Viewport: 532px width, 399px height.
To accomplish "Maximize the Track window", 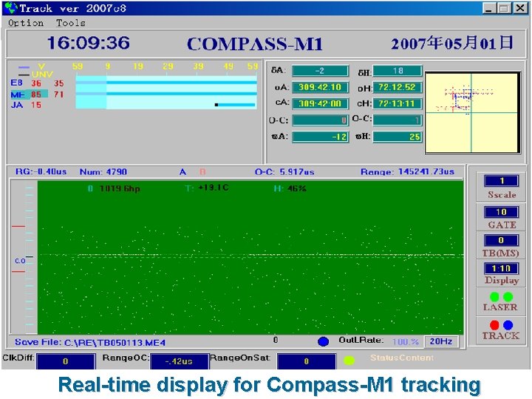I will point(504,8).
